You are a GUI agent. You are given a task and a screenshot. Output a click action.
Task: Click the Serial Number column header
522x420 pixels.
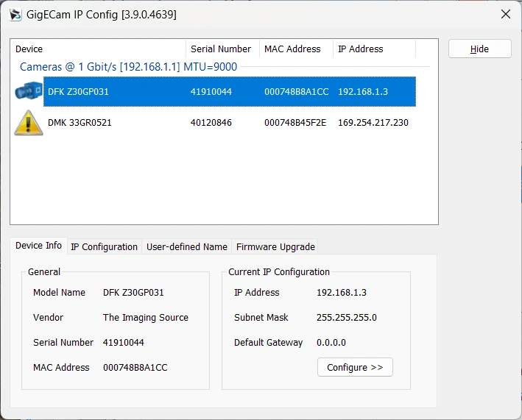tap(221, 49)
